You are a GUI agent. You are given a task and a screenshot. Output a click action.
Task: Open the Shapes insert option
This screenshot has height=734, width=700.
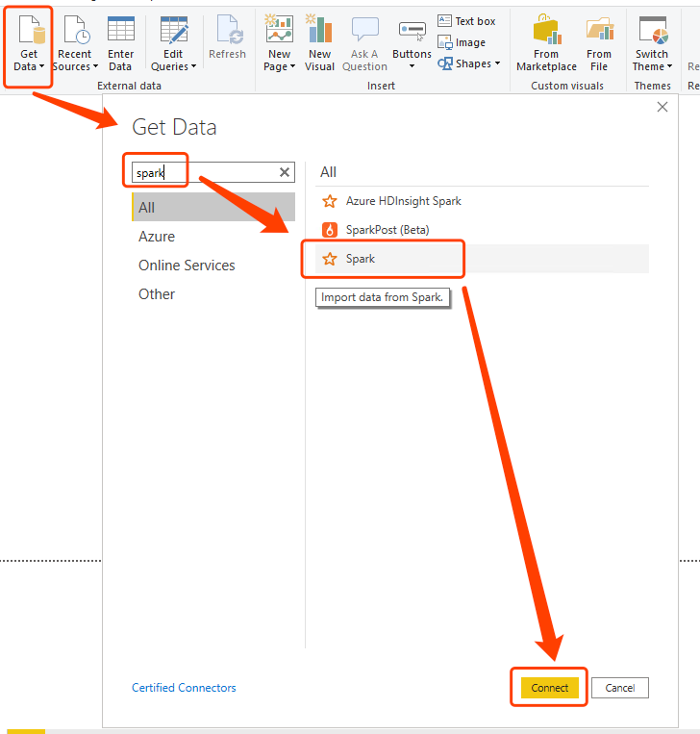pyautogui.click(x=469, y=63)
